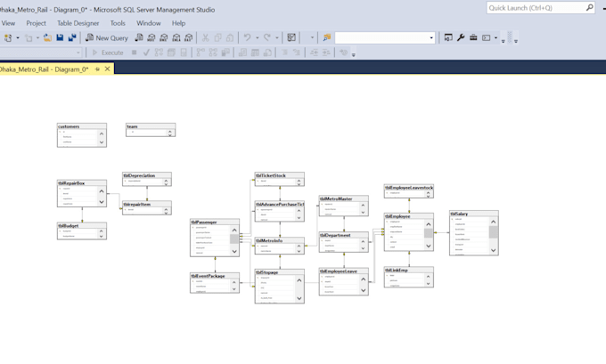Image resolution: width=606 pixels, height=364 pixels.
Task: Pin the Diagram_0 document tab
Action: pos(97,69)
